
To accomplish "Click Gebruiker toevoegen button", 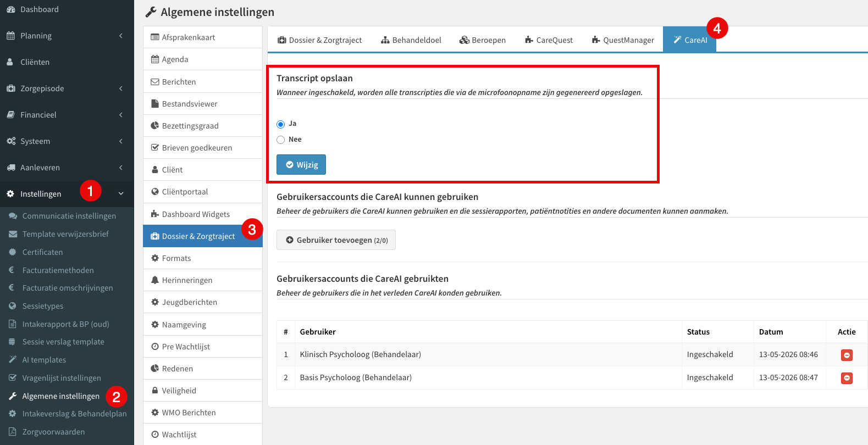I will (336, 240).
